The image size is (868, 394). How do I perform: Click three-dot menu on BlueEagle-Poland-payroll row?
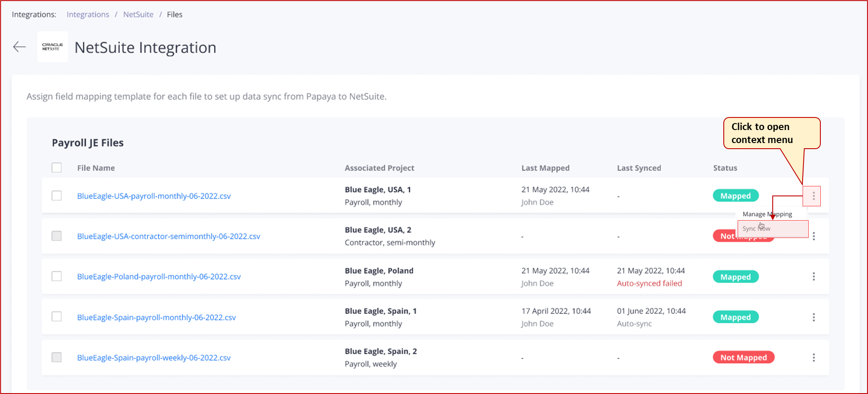click(x=814, y=276)
